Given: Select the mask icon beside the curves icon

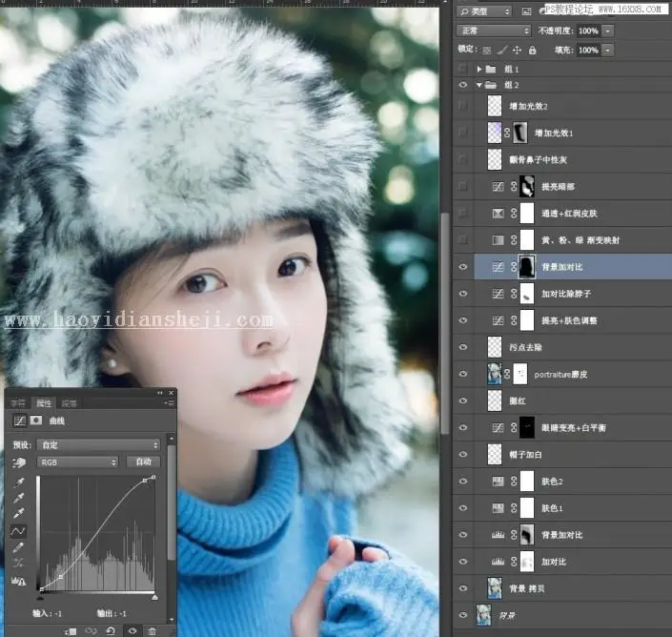Looking at the screenshot, I should (x=36, y=421).
